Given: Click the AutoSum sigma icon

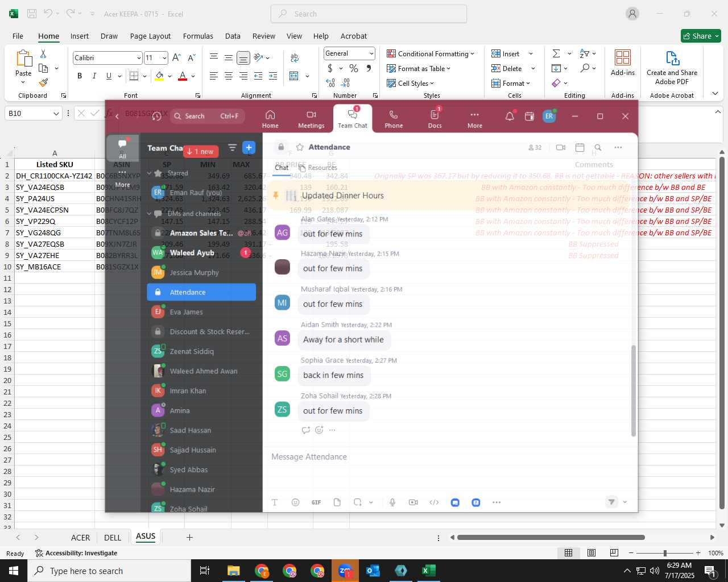Looking at the screenshot, I should (x=556, y=53).
